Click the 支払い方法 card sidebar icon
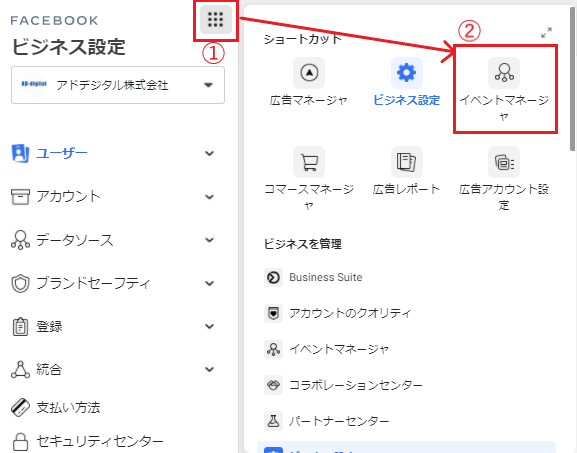Image resolution: width=577 pixels, height=453 pixels. point(20,407)
